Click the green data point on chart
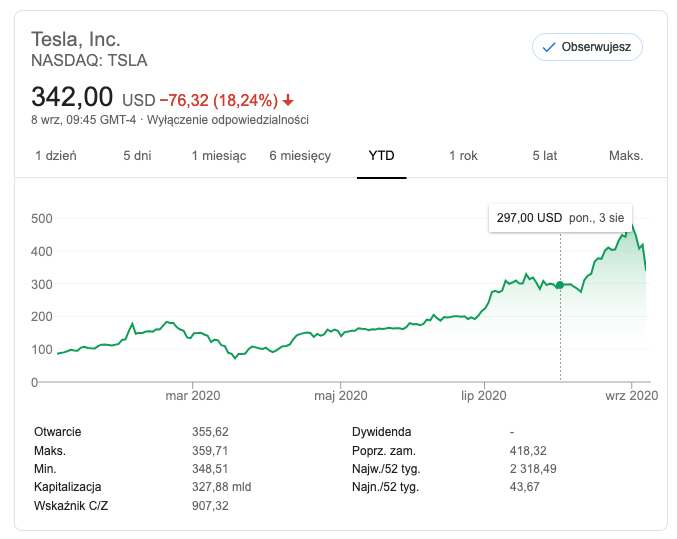Screen dimensions: 677x539 tap(560, 285)
